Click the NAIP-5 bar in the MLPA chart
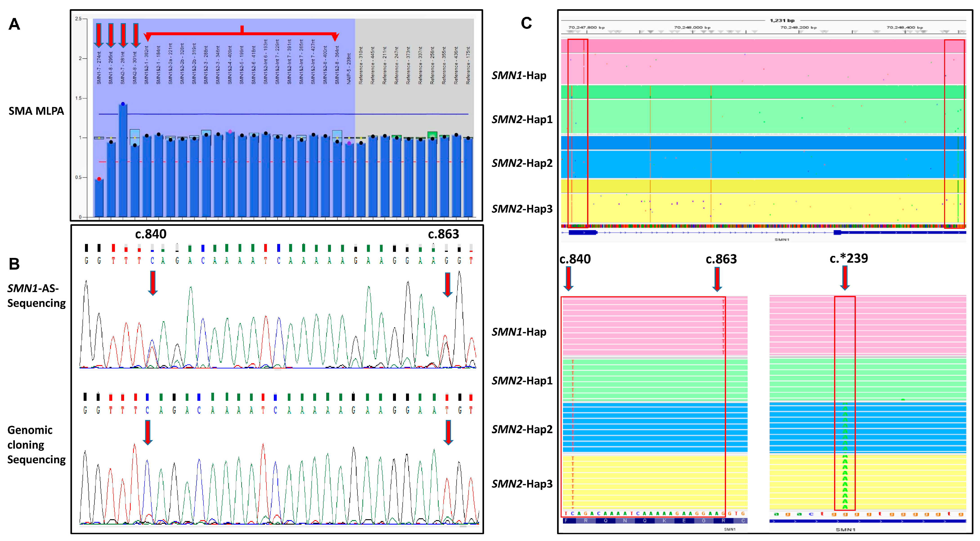This screenshot has width=980, height=541. (x=349, y=180)
